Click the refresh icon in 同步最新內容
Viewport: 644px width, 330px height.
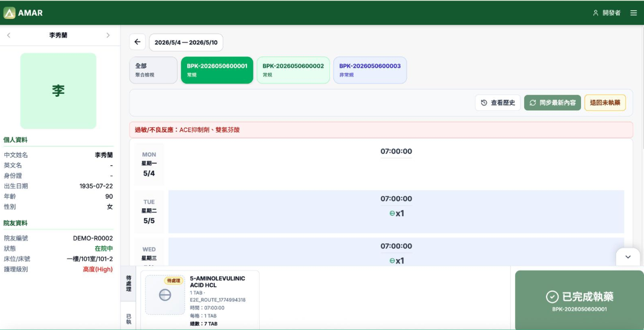pos(533,103)
